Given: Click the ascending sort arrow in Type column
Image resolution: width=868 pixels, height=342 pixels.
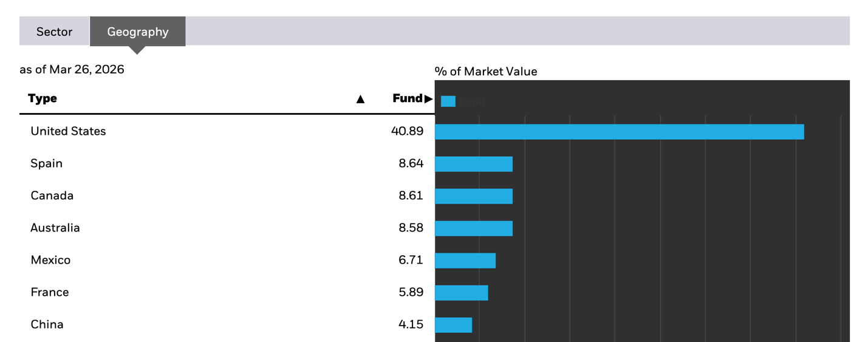Looking at the screenshot, I should pos(360,99).
